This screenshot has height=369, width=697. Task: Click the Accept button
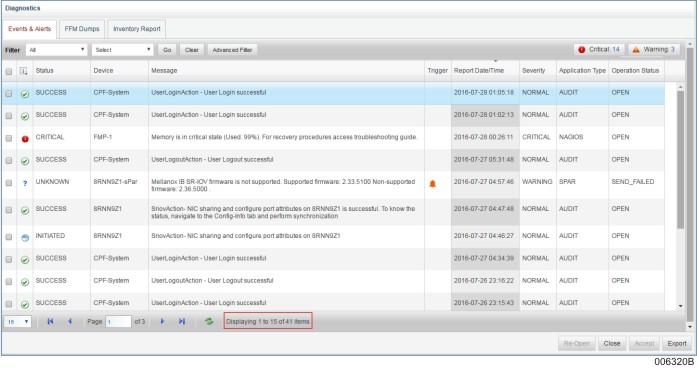click(x=644, y=343)
